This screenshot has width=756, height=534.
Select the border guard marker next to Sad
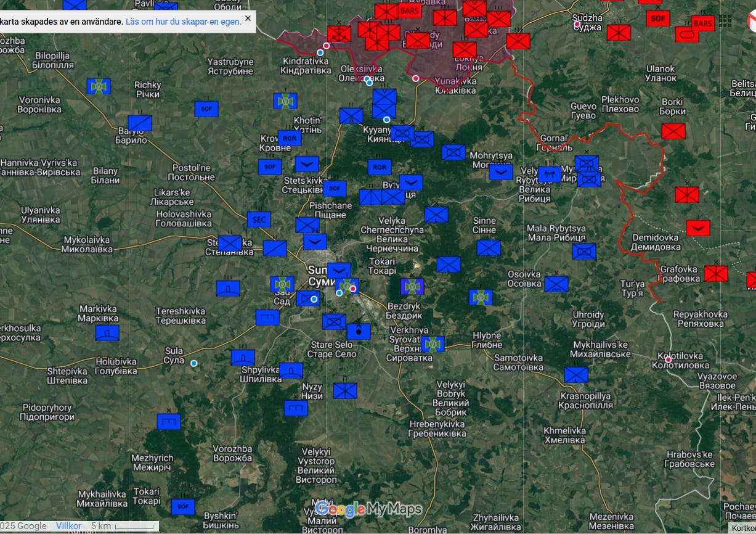[x=282, y=284]
